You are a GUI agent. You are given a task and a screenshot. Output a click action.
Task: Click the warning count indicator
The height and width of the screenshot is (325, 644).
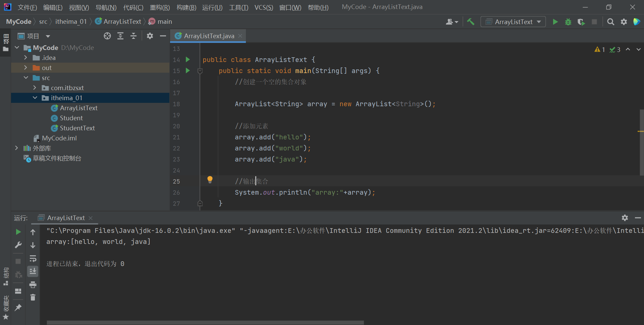(600, 50)
